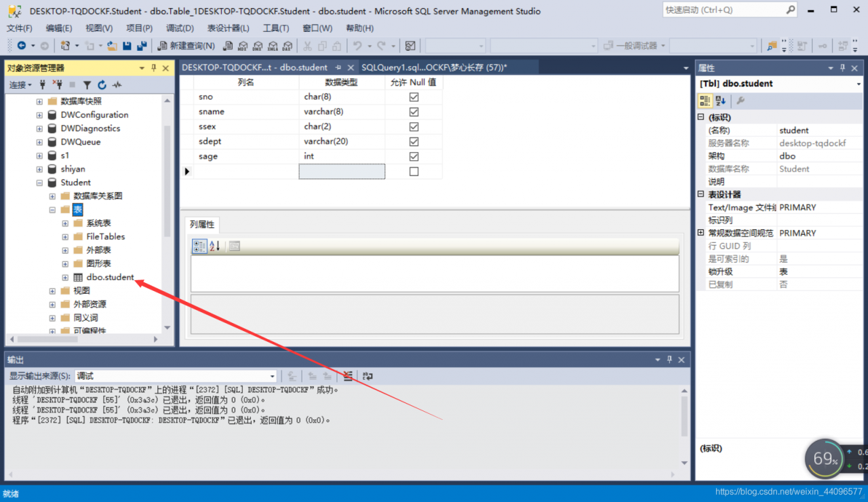The width and height of the screenshot is (868, 502).
Task: Open the 表设计器(L) menu
Action: click(228, 28)
